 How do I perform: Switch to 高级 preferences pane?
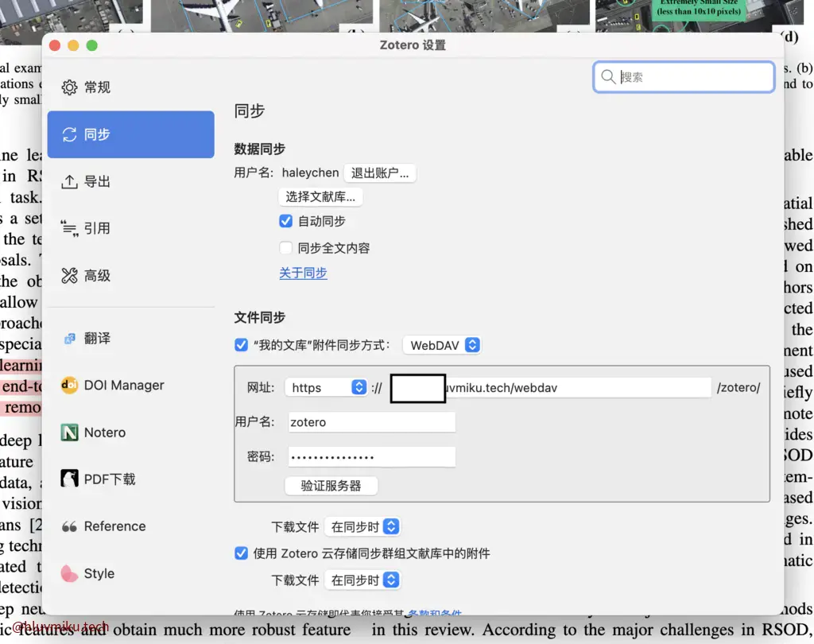[x=131, y=275]
